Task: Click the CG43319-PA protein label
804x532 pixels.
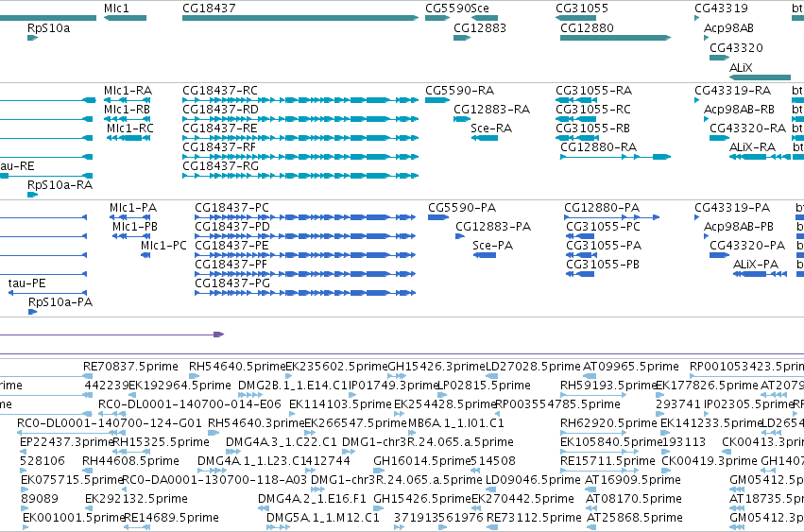Action: click(x=732, y=208)
